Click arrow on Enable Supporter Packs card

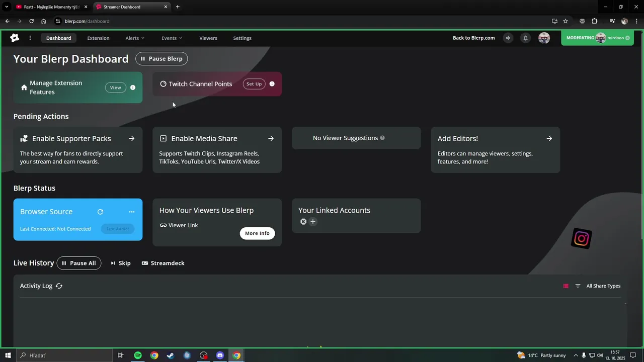131,138
